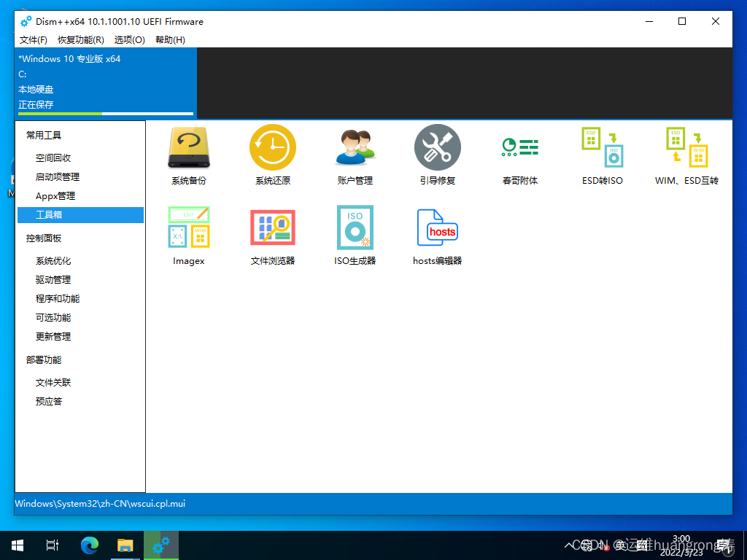747x560 pixels.
Task: Open the 文件(F) menu
Action: (34, 39)
